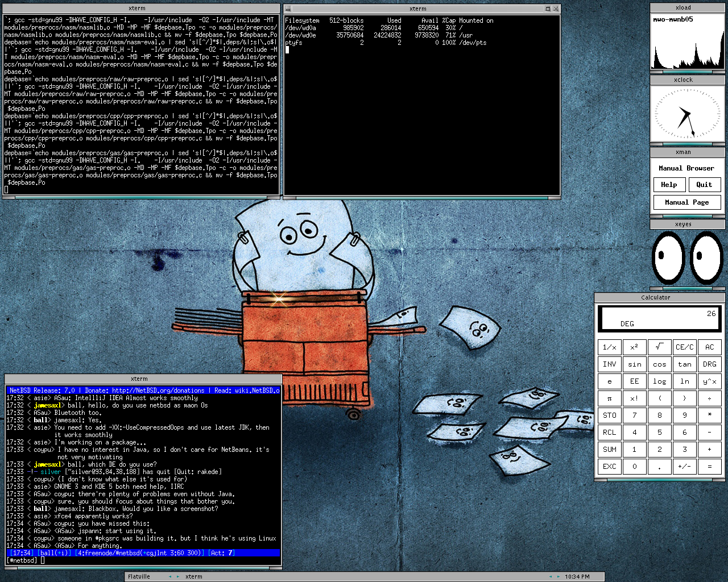Click the SUM calculator key
Viewport: 728px width, 582px height.
[609, 449]
